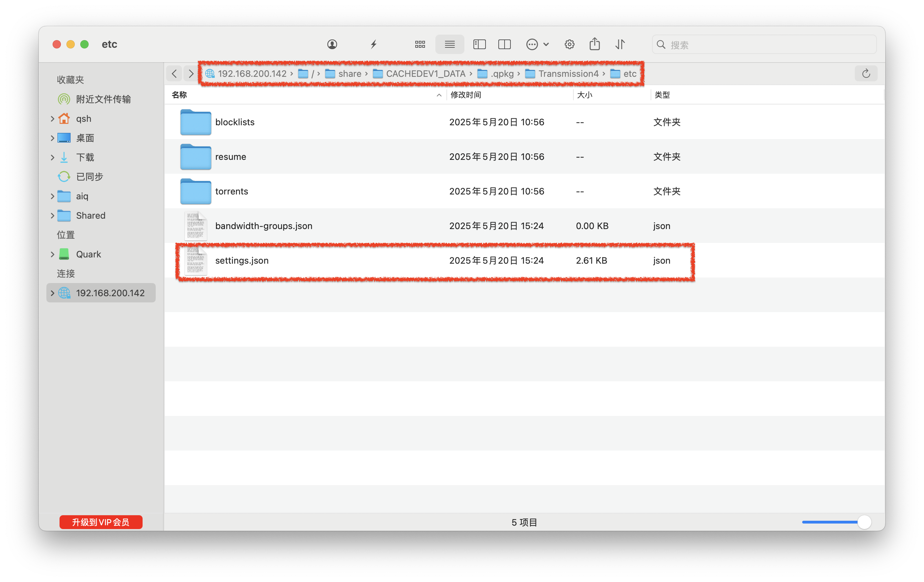Refresh the current folder listing
This screenshot has width=924, height=582.
pos(866,74)
